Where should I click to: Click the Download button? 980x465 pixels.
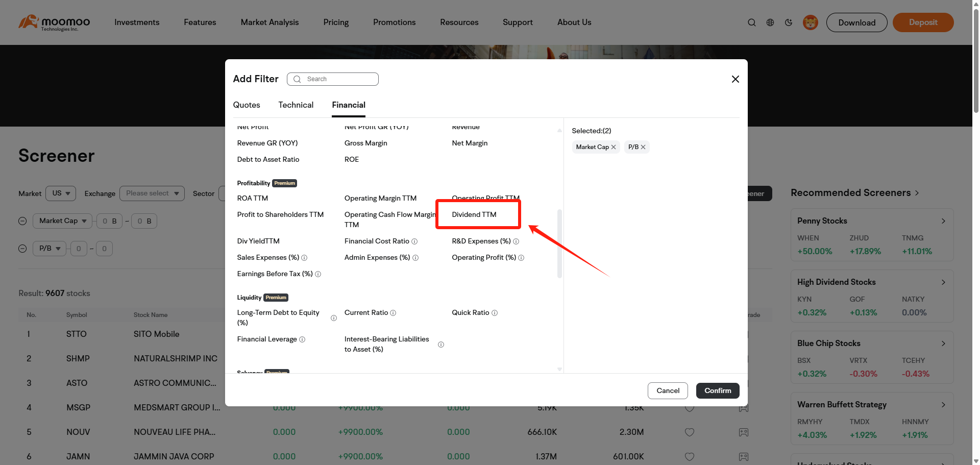(857, 22)
